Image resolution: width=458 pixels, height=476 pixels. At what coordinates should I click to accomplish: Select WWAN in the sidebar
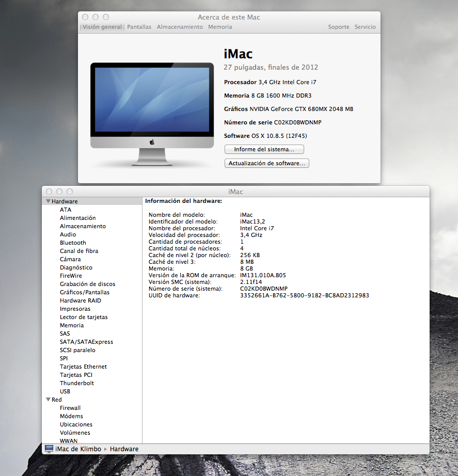tap(69, 441)
